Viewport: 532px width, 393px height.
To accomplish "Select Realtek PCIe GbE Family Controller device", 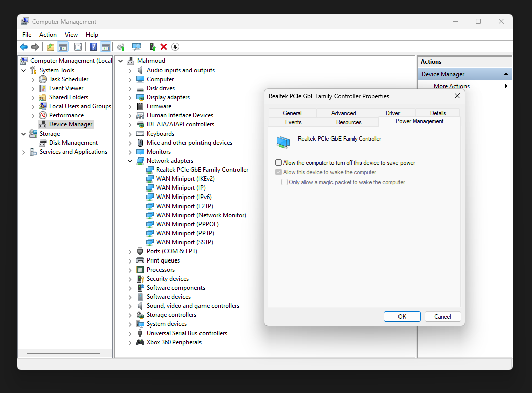I will pos(202,170).
